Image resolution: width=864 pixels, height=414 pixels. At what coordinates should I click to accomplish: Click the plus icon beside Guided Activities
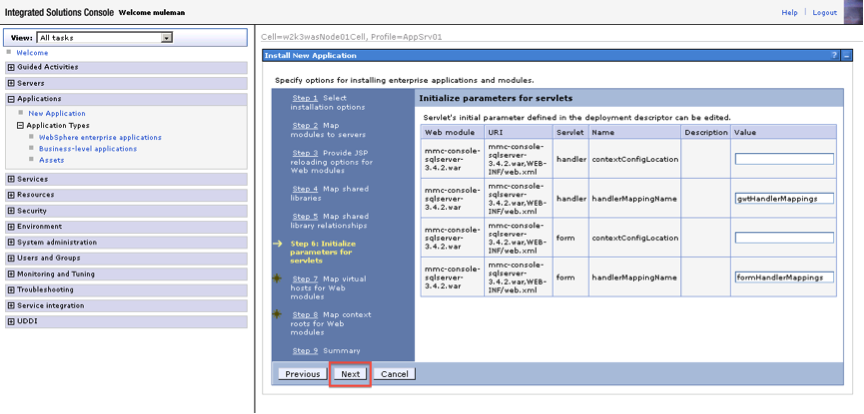(x=11, y=67)
